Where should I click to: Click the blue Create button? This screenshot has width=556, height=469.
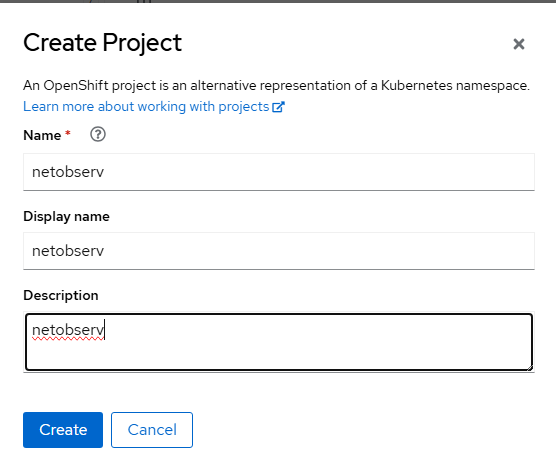[63, 430]
